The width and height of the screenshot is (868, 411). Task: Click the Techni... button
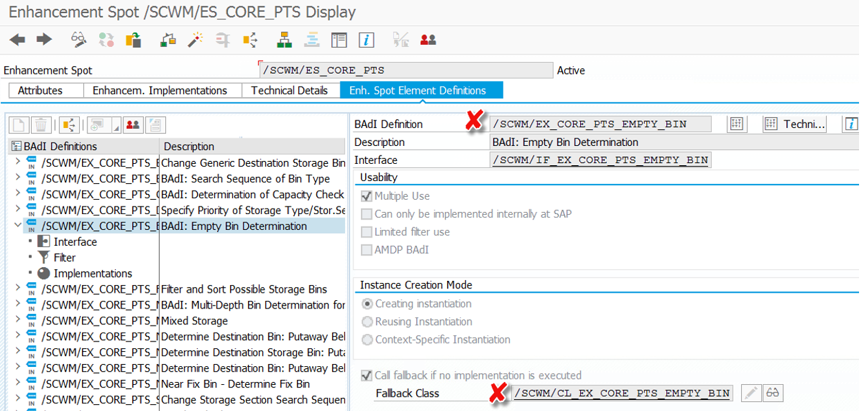pyautogui.click(x=796, y=124)
